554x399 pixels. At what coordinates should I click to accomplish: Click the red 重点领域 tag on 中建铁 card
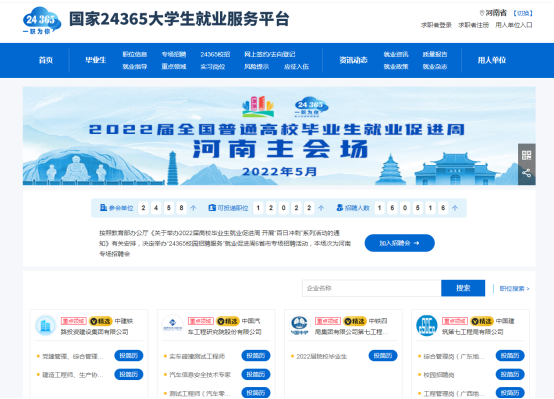coord(73,321)
